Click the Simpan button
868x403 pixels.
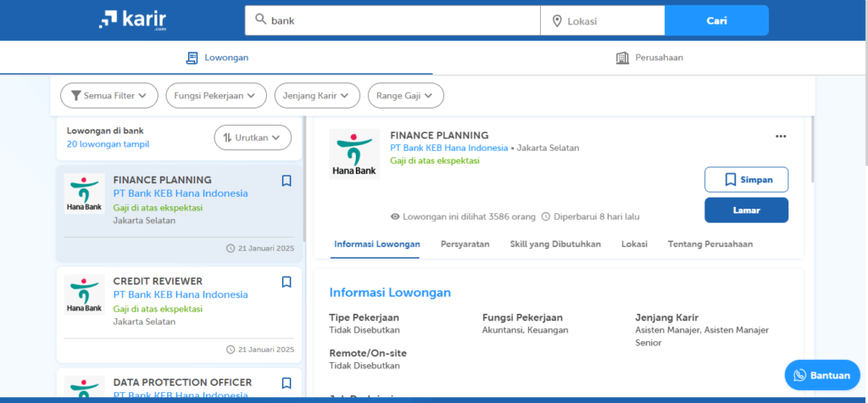[x=746, y=180]
